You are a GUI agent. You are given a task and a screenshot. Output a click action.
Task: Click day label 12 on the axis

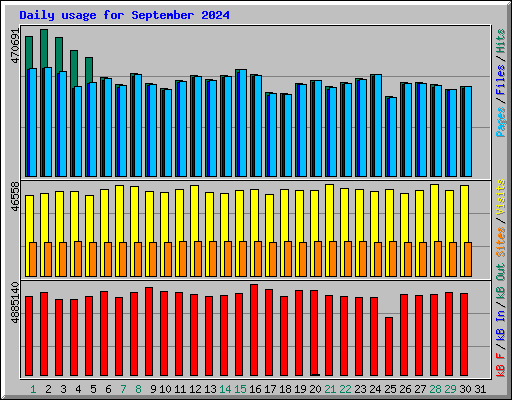tap(195, 389)
